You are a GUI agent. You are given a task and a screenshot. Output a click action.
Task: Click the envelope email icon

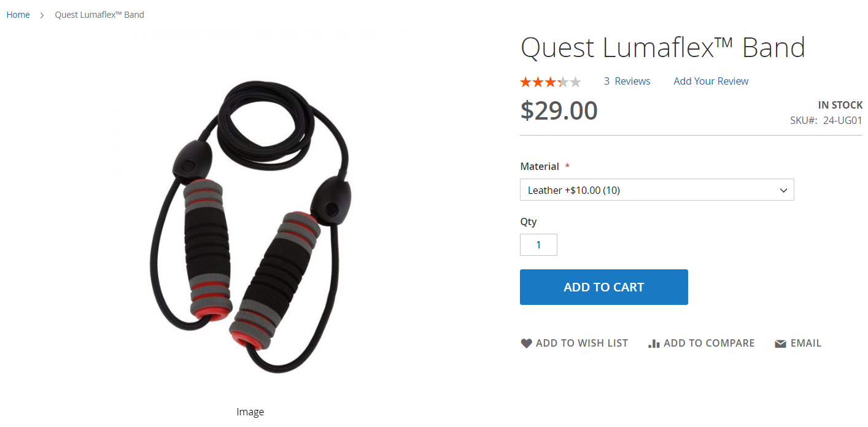pyautogui.click(x=781, y=344)
